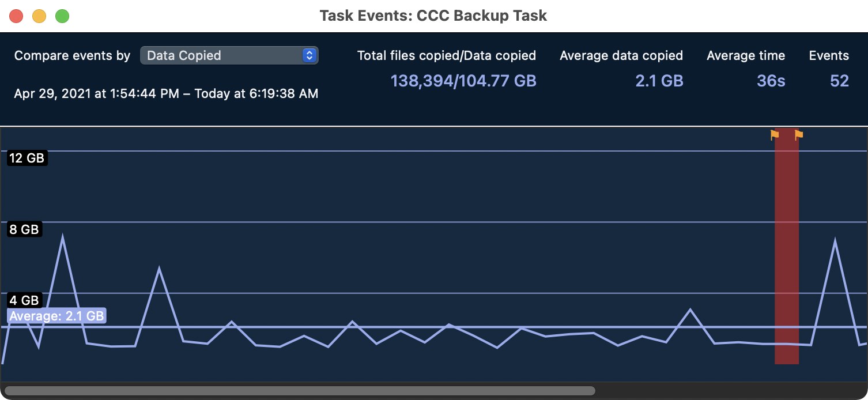Click the Events heading
The image size is (868, 400).
[829, 56]
